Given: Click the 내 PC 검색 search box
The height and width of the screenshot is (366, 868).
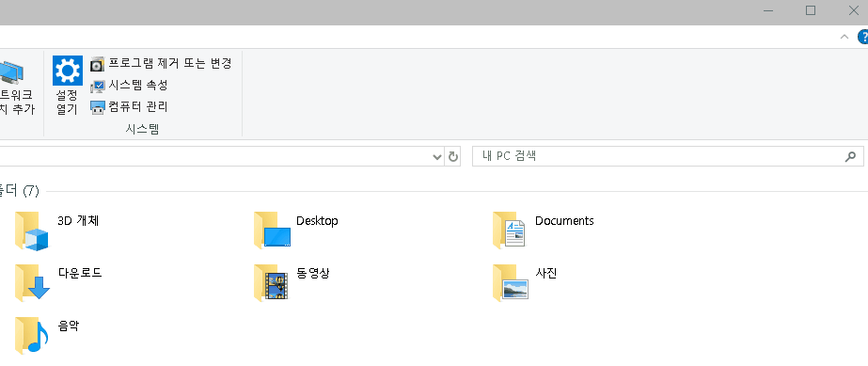Looking at the screenshot, I should tap(668, 156).
